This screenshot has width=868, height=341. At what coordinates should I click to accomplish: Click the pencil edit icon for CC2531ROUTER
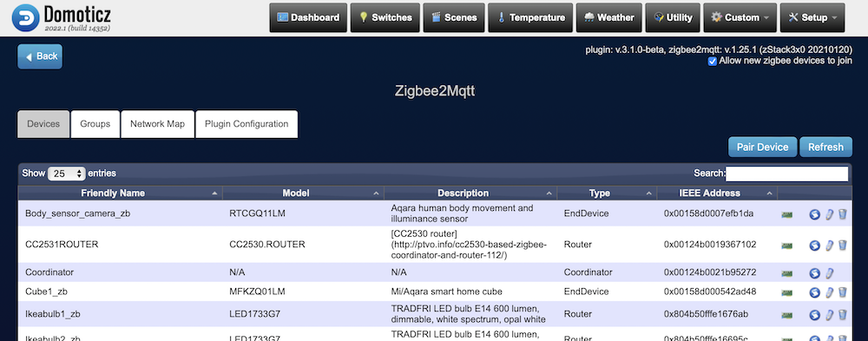(829, 245)
